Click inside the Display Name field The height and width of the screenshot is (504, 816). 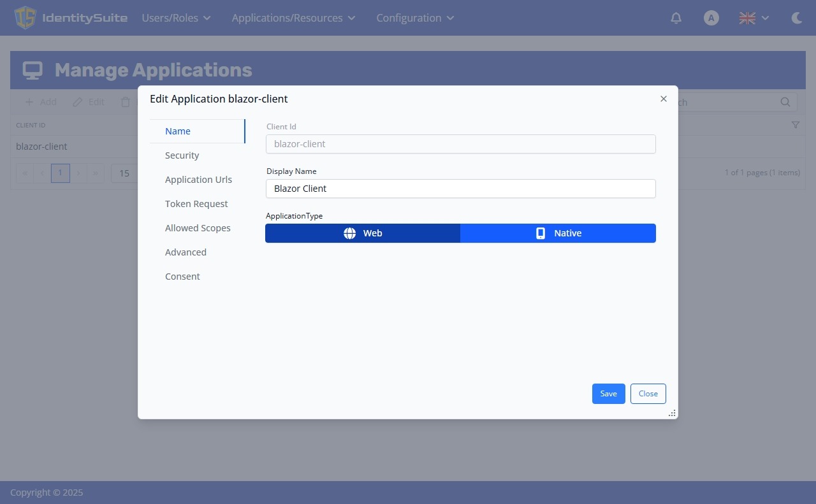click(460, 189)
